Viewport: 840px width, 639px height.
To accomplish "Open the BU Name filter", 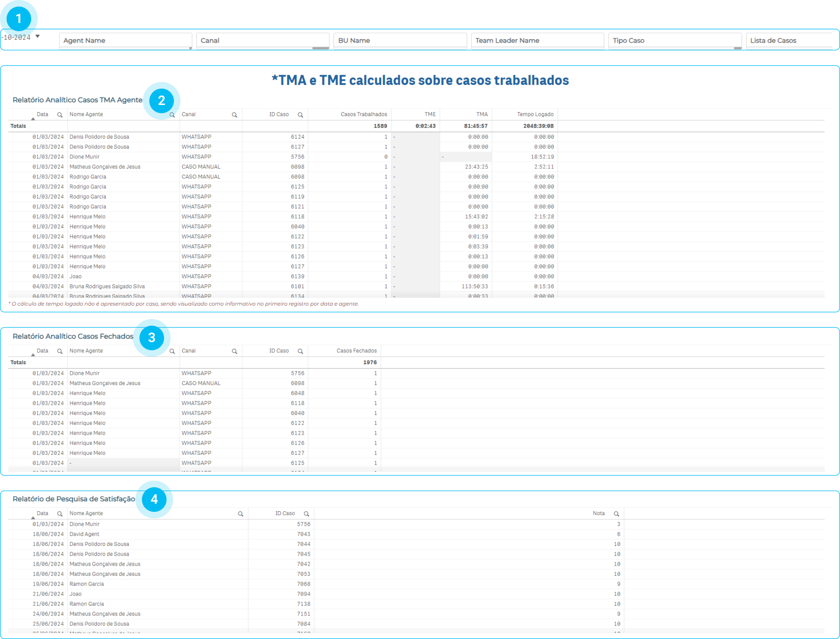I will coord(400,41).
